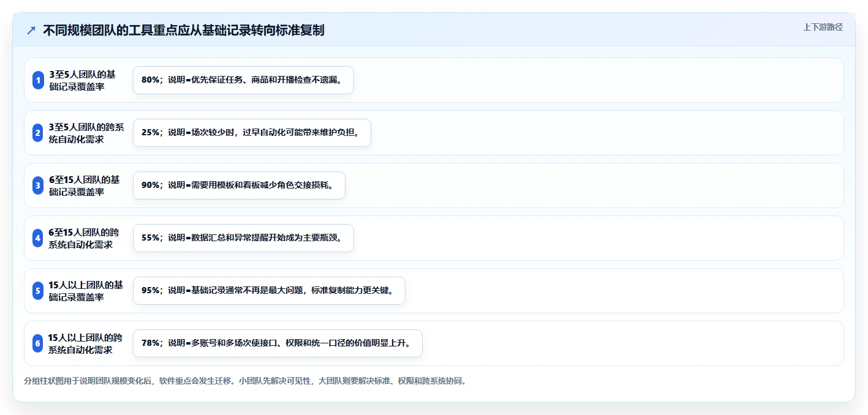Select the number 5 step badge
The image size is (868, 415).
click(x=38, y=291)
